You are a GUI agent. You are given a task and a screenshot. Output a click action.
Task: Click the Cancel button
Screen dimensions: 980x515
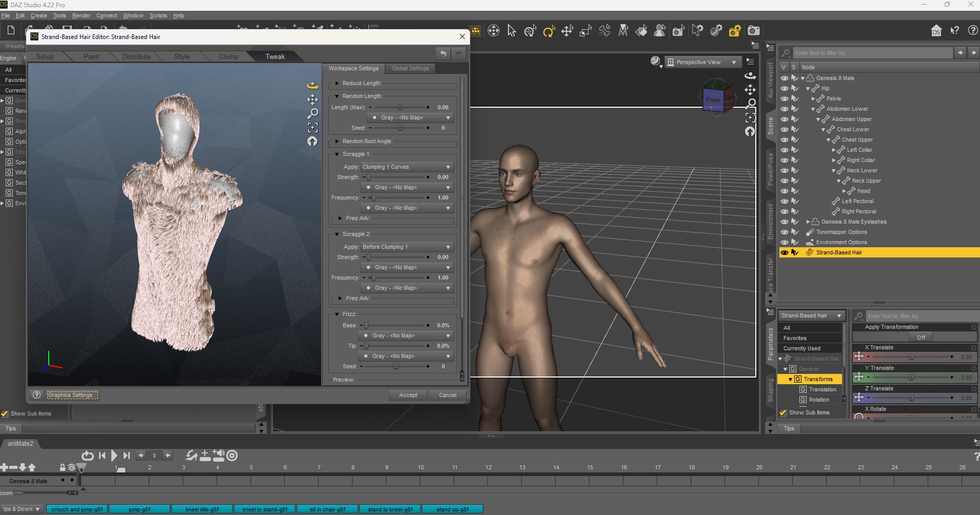coord(447,395)
